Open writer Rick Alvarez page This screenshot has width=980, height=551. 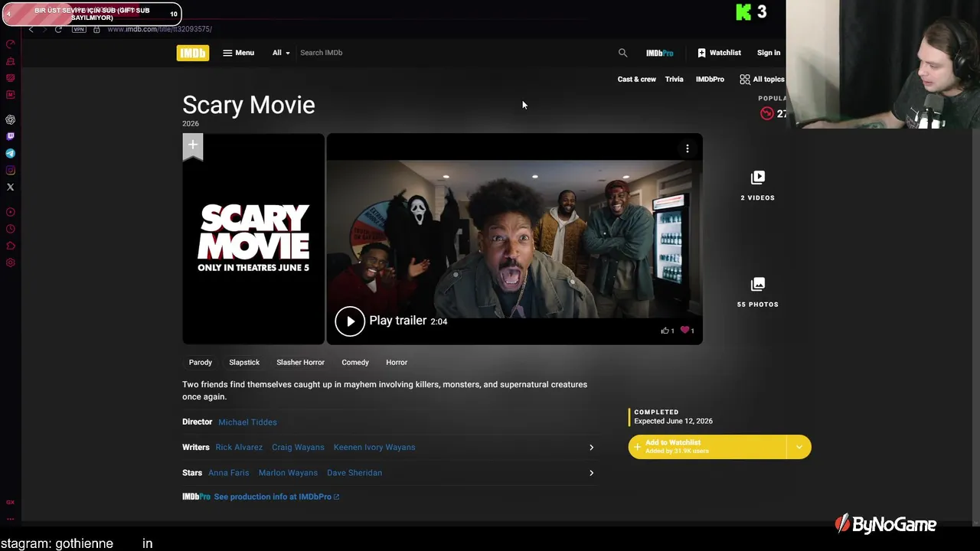pyautogui.click(x=239, y=448)
